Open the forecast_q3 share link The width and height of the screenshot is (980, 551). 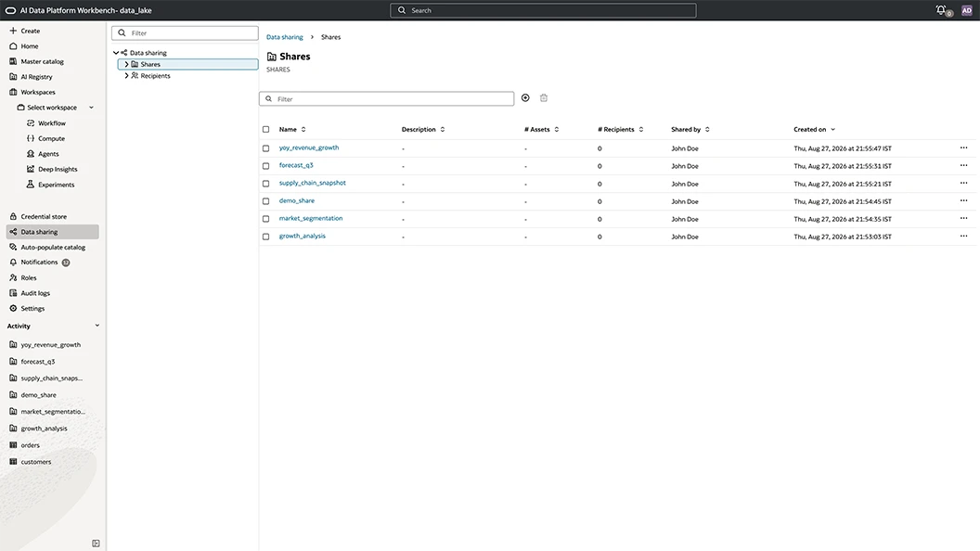pyautogui.click(x=296, y=165)
